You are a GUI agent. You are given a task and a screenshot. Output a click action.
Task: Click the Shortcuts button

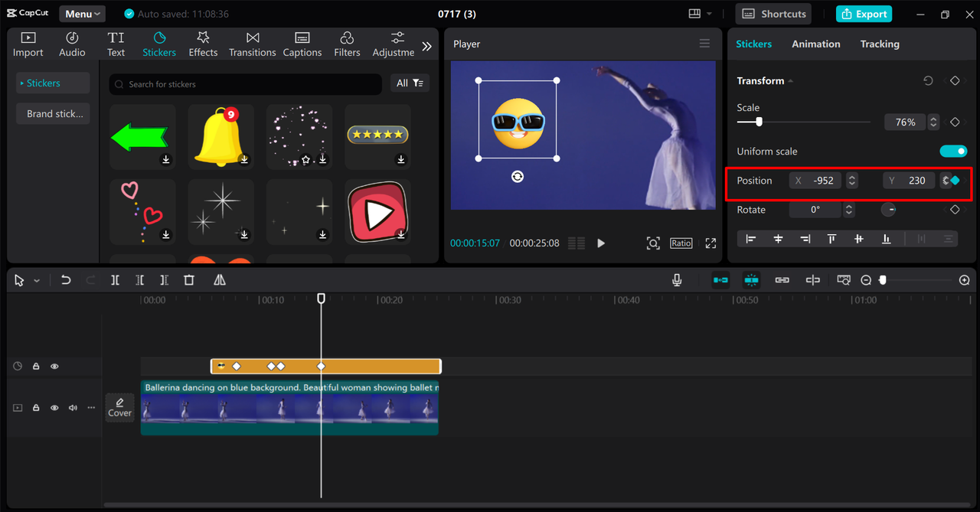(x=774, y=14)
